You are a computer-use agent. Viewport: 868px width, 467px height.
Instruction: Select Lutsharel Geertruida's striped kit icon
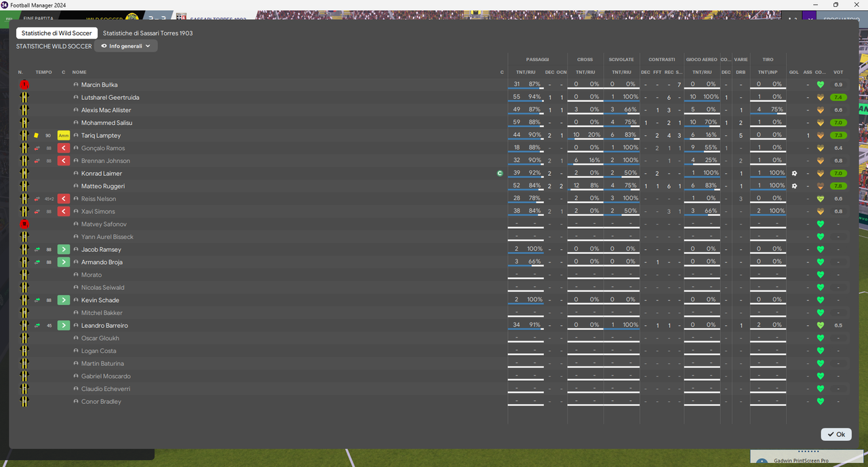click(x=24, y=98)
